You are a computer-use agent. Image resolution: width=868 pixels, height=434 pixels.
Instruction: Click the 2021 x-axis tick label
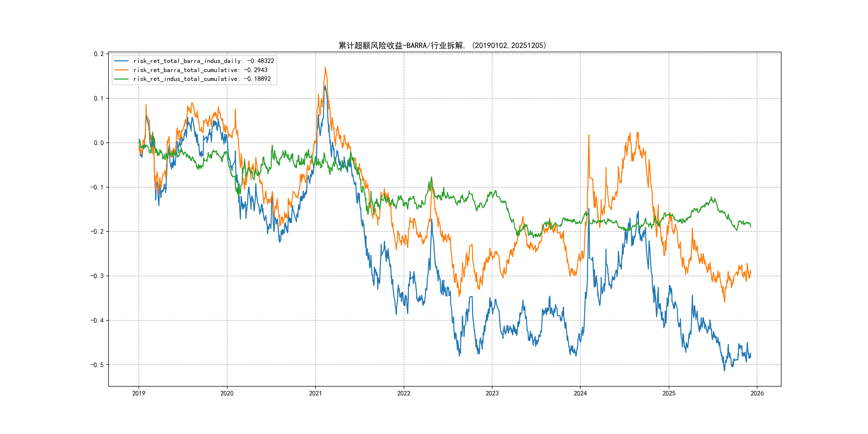coord(315,393)
